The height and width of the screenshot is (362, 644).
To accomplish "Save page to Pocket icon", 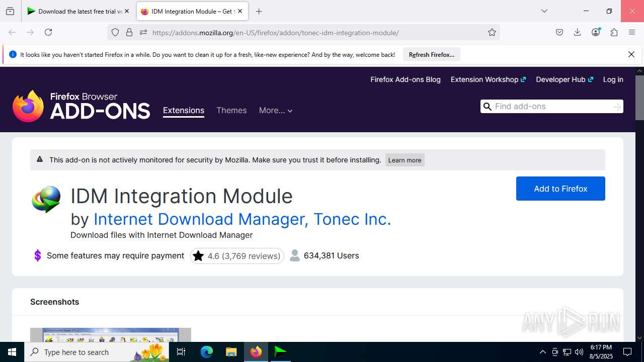I will (559, 32).
